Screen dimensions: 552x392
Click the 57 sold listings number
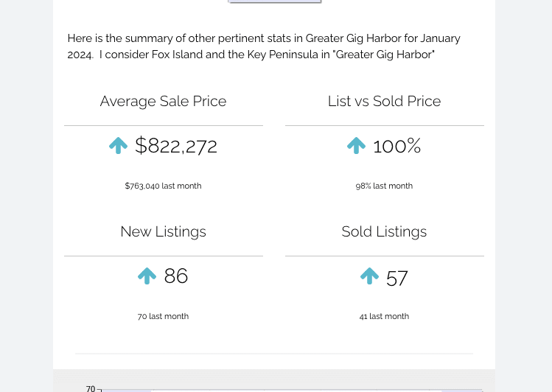click(x=396, y=279)
